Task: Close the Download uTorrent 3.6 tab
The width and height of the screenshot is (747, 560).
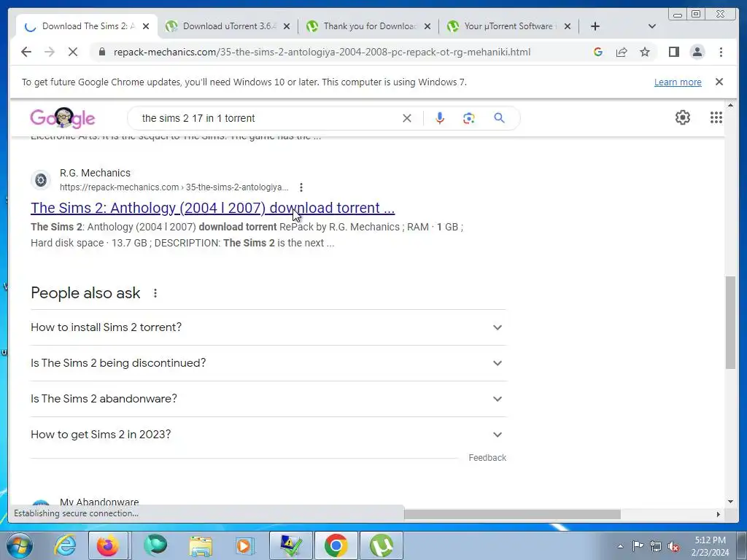Action: tap(286, 27)
